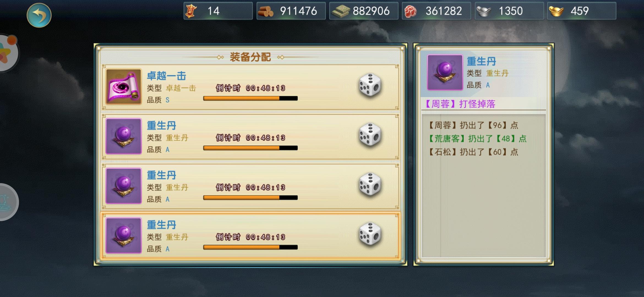Select the 卓越一击 scroll thumbnail
The image size is (644, 297).
(124, 86)
